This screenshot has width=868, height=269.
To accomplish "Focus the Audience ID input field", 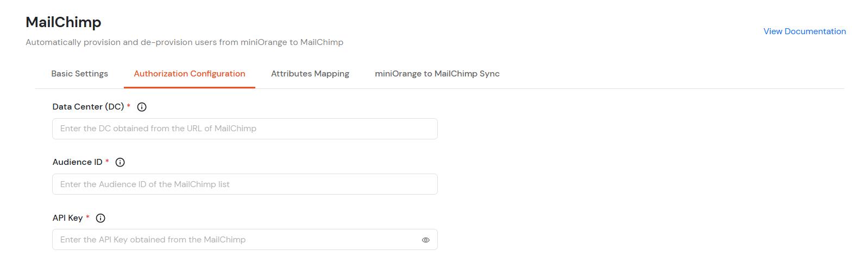I will coord(245,184).
